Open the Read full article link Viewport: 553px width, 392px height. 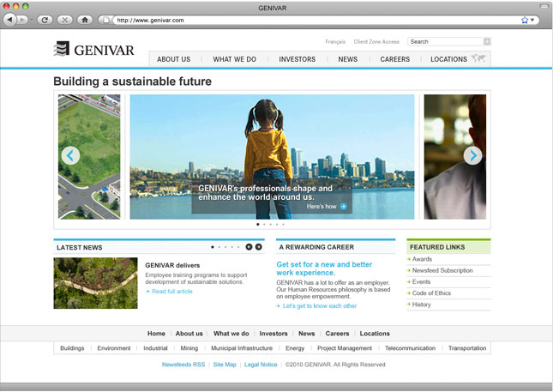(171, 292)
